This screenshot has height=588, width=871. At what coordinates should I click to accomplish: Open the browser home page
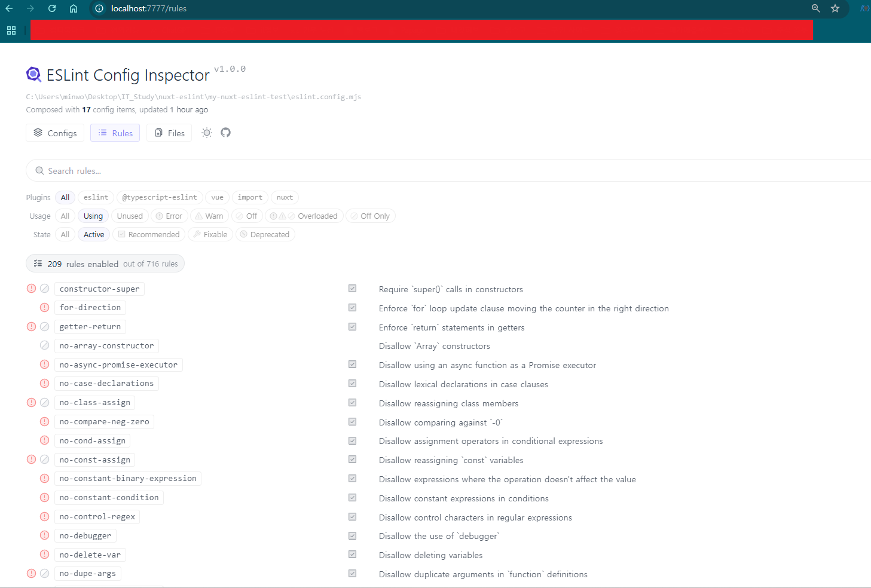tap(74, 8)
